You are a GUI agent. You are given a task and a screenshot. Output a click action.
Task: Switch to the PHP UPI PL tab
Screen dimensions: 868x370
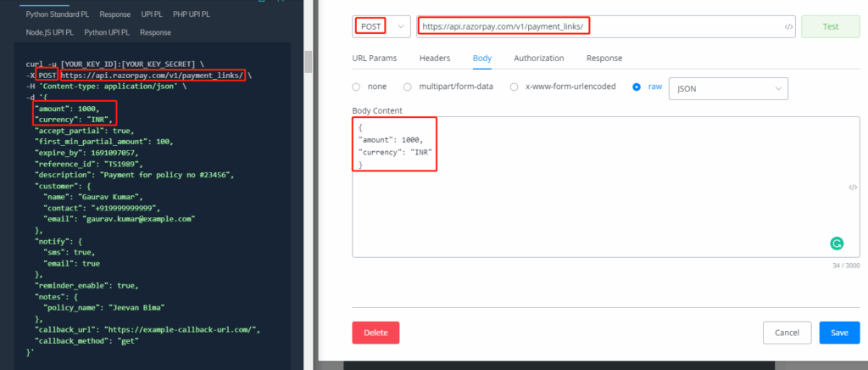pyautogui.click(x=191, y=14)
